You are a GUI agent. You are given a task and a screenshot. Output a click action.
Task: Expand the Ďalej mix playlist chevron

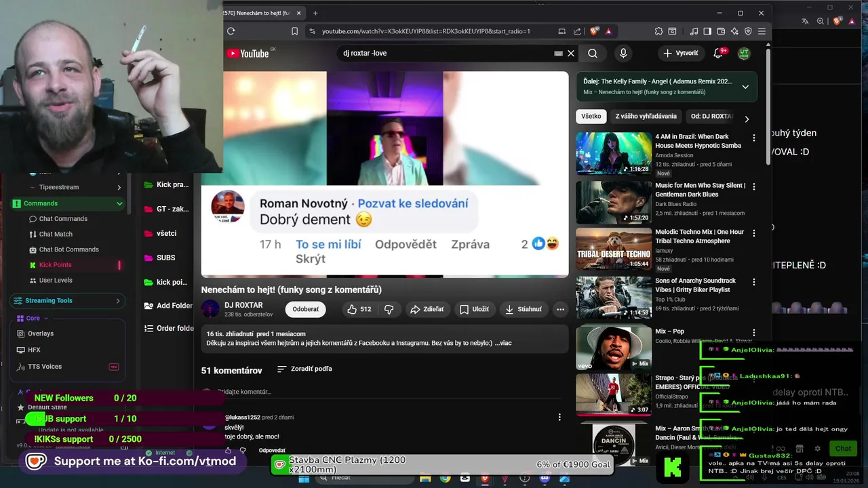point(745,87)
